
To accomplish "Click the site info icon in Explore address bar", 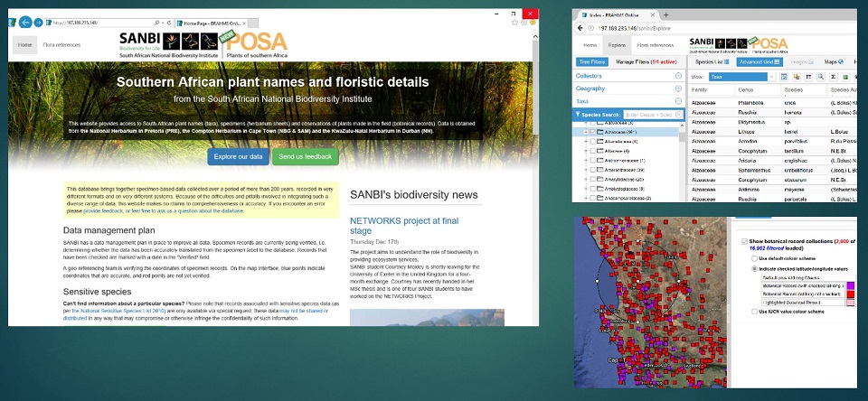I will coord(591,28).
